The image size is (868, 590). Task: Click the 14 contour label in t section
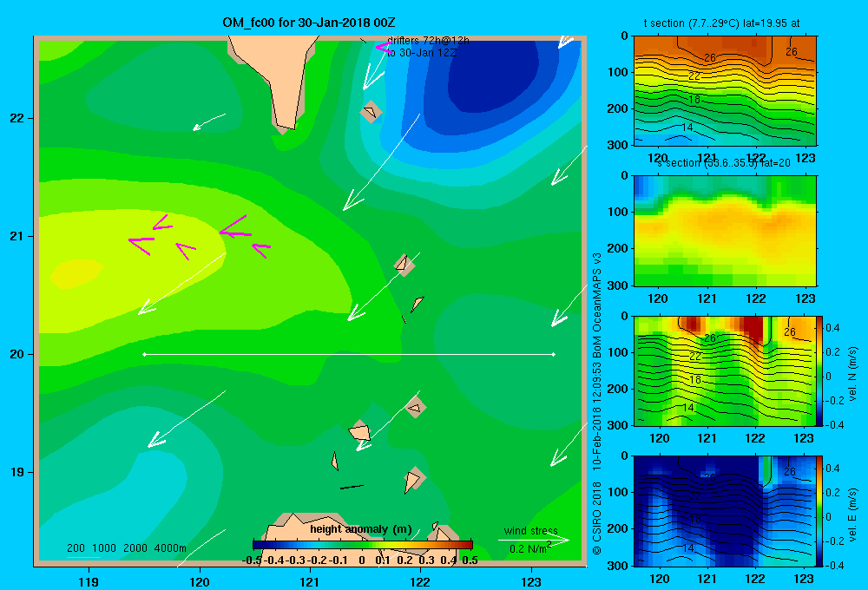point(687,128)
